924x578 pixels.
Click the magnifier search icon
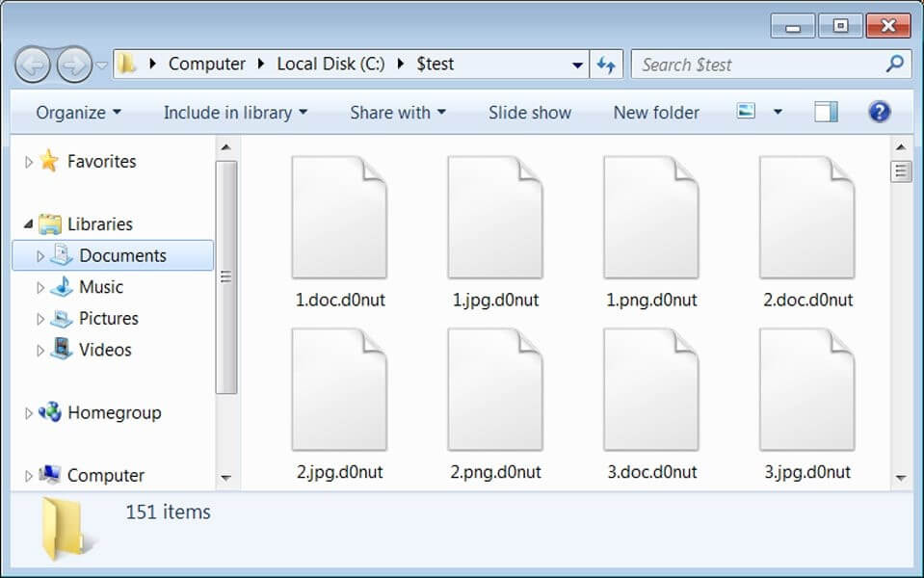(x=894, y=63)
